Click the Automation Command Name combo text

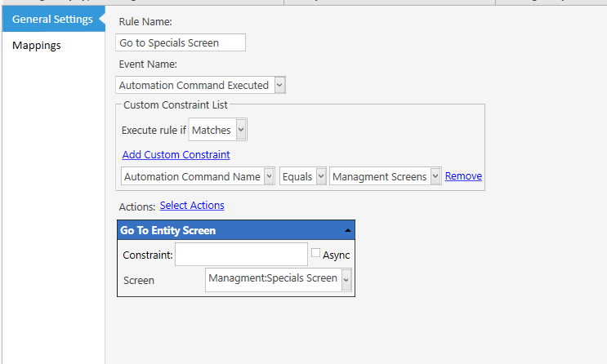[x=192, y=177]
